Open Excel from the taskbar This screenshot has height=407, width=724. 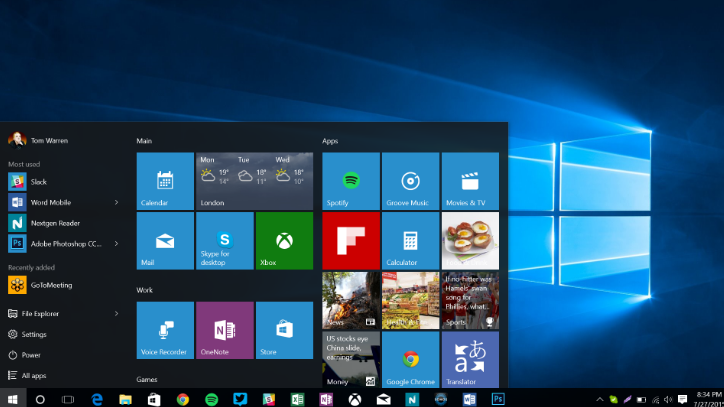point(297,399)
